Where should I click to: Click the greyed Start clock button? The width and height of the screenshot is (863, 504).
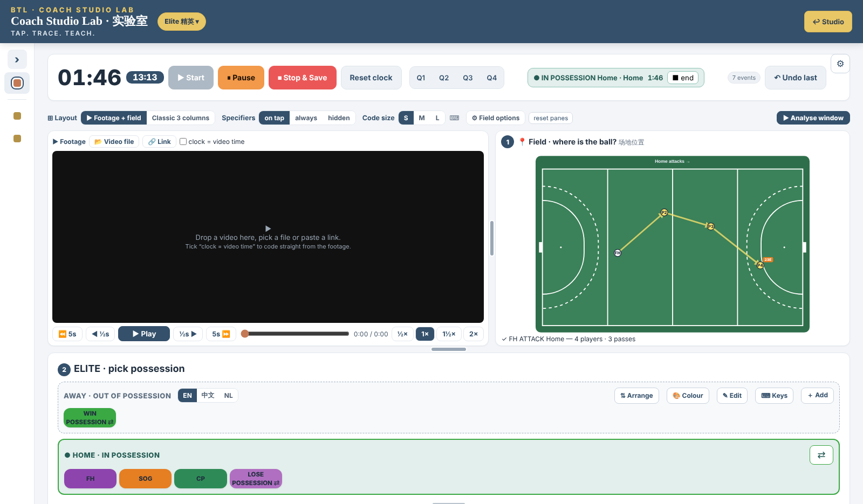coord(191,78)
